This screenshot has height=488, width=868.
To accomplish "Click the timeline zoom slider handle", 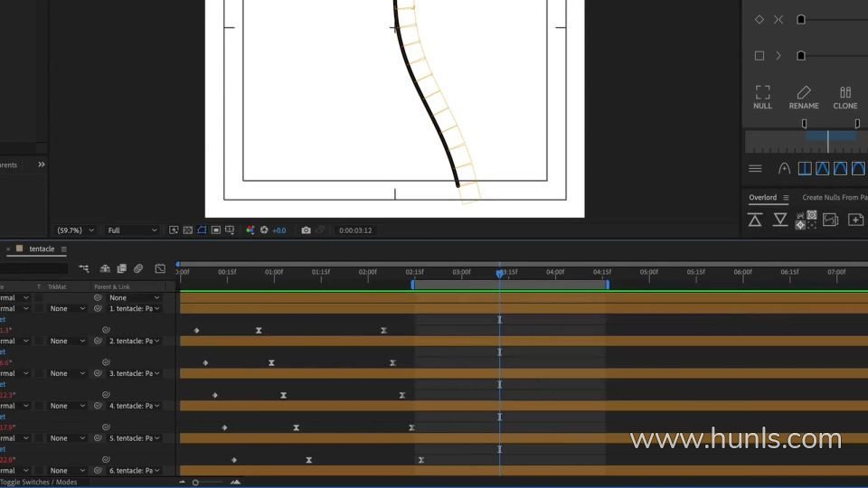I will (195, 483).
